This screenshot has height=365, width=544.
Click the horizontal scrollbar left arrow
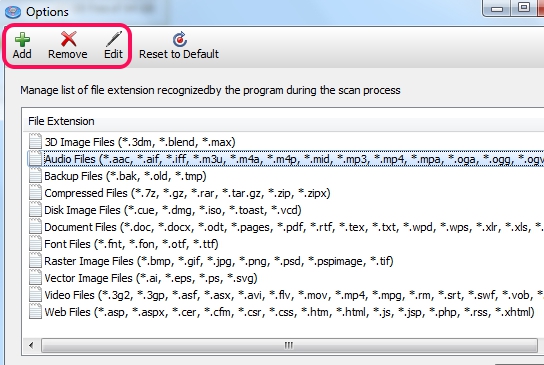coord(31,345)
